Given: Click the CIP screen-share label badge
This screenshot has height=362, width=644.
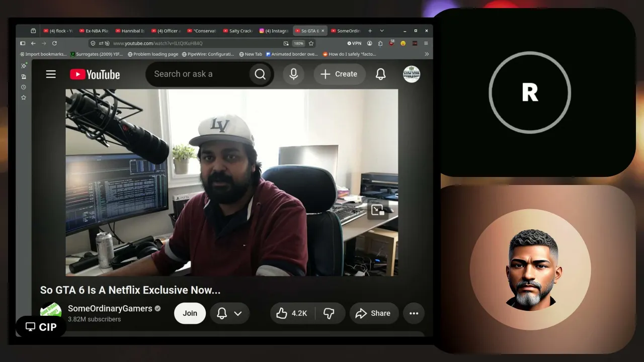Looking at the screenshot, I should (x=41, y=327).
